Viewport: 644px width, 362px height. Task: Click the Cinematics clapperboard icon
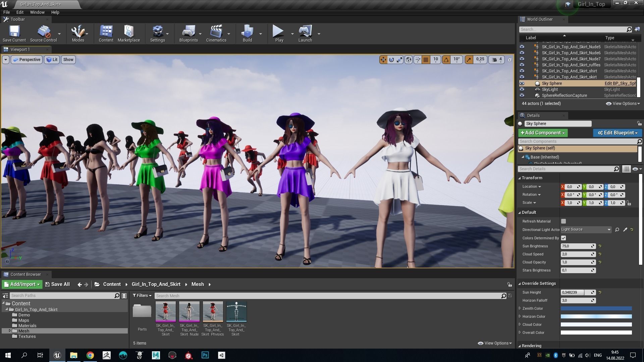coord(216,32)
